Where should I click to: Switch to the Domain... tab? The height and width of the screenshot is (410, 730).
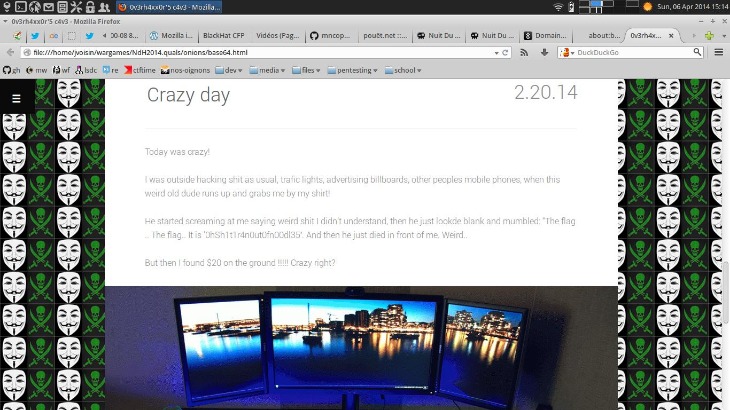pos(546,35)
